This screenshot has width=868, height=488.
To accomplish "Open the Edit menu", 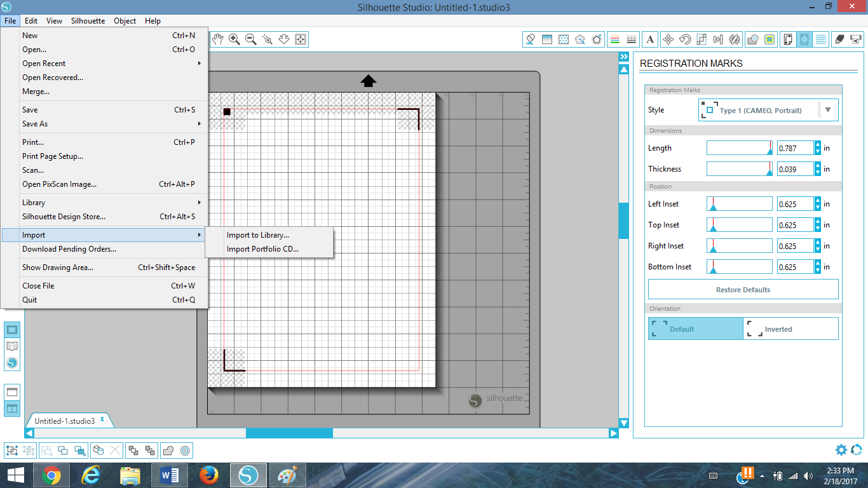I will pyautogui.click(x=31, y=21).
